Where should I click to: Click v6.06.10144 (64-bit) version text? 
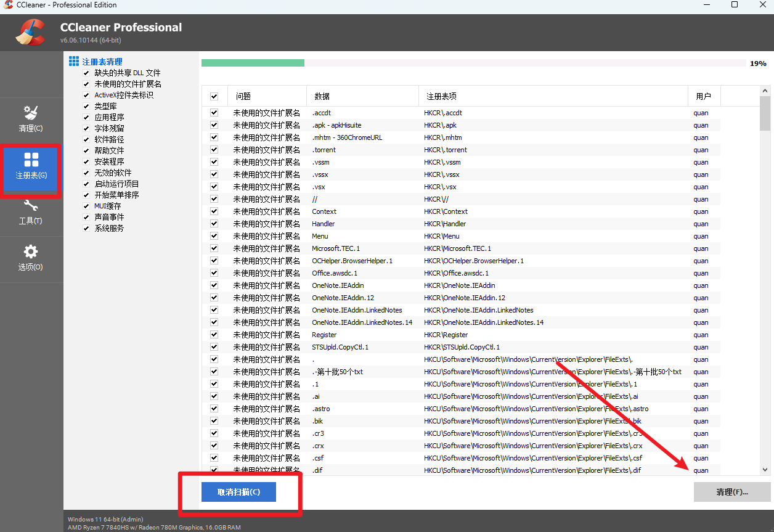click(91, 40)
